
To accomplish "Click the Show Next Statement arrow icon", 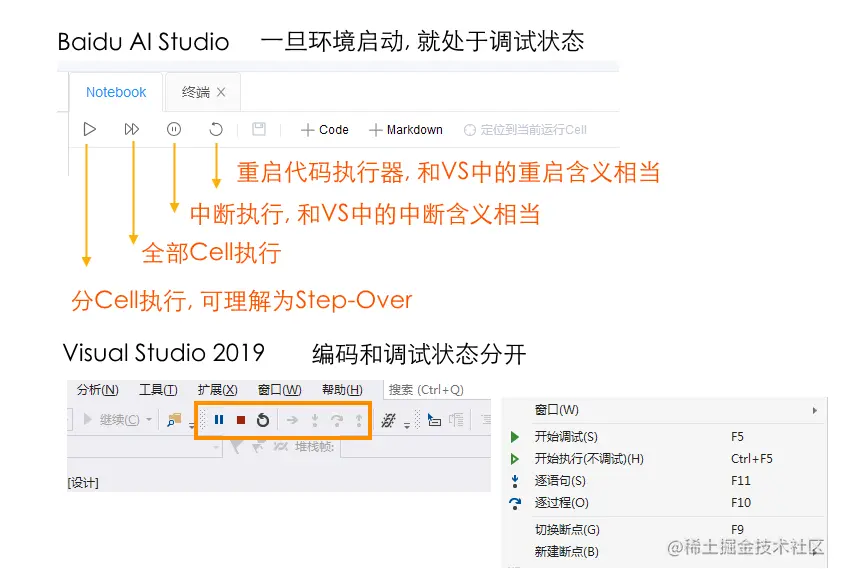I will pyautogui.click(x=292, y=420).
